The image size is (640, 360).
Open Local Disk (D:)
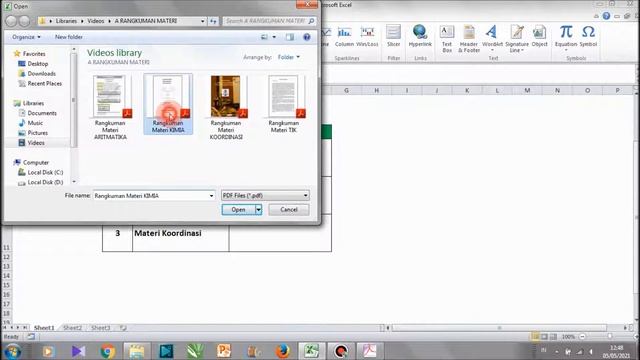pyautogui.click(x=45, y=182)
